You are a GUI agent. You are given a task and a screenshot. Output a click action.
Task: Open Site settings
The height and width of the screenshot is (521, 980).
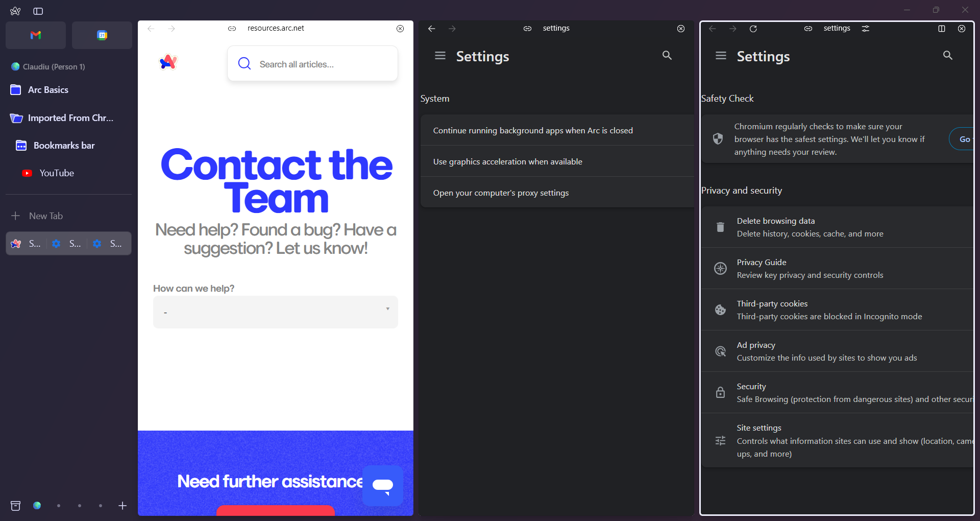pos(838,440)
